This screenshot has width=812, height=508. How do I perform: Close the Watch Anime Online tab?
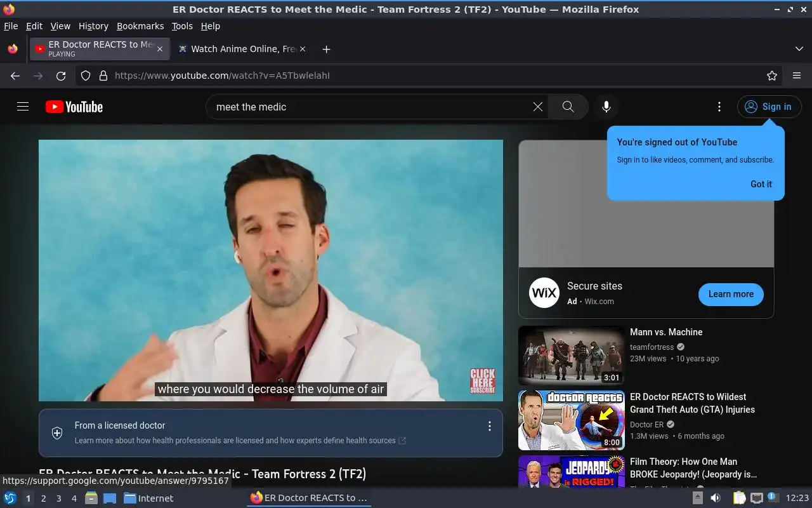303,49
